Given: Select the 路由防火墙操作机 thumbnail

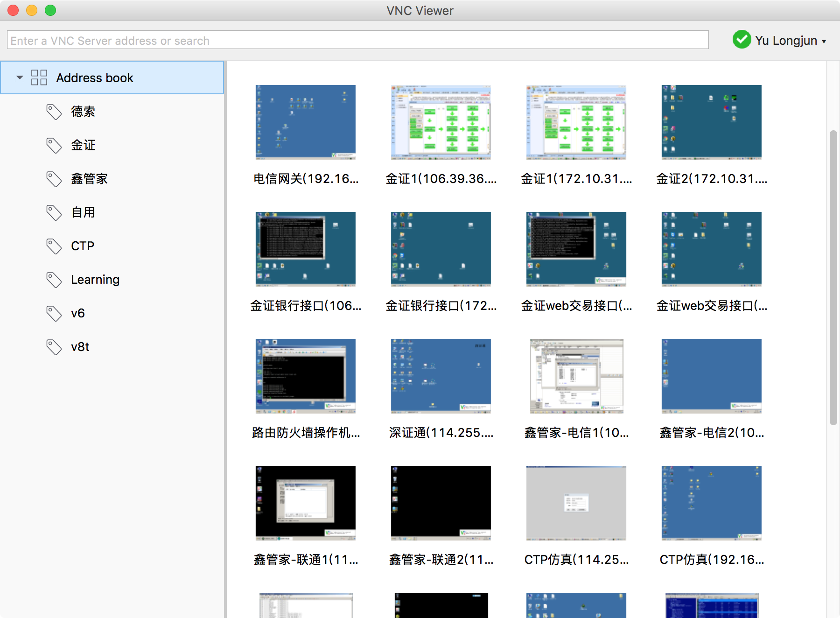Looking at the screenshot, I should 306,376.
